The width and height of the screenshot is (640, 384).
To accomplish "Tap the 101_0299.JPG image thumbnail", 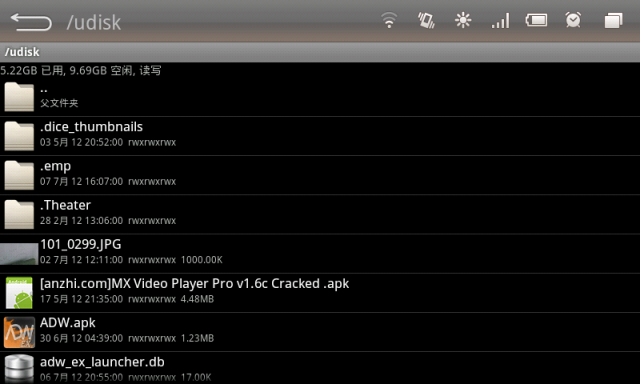I will pyautogui.click(x=19, y=254).
